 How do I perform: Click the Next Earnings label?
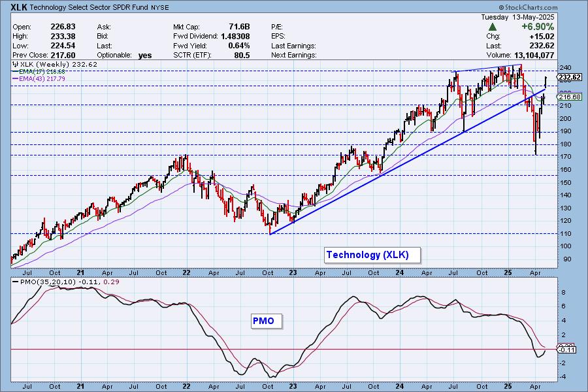(294, 55)
